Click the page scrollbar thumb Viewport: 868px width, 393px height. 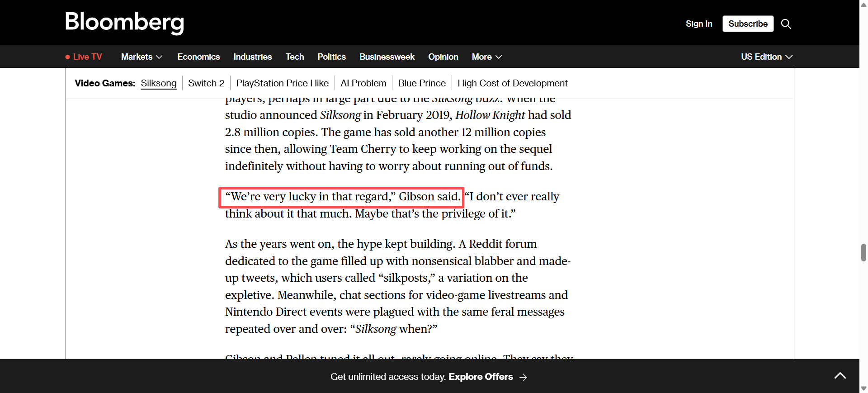pyautogui.click(x=863, y=252)
